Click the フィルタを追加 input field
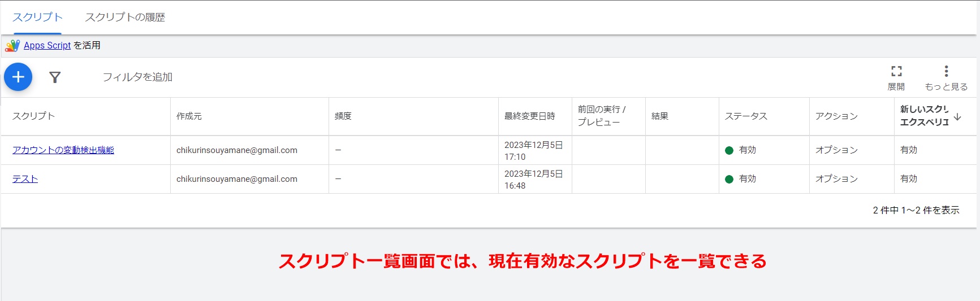980x301 pixels. 137,77
